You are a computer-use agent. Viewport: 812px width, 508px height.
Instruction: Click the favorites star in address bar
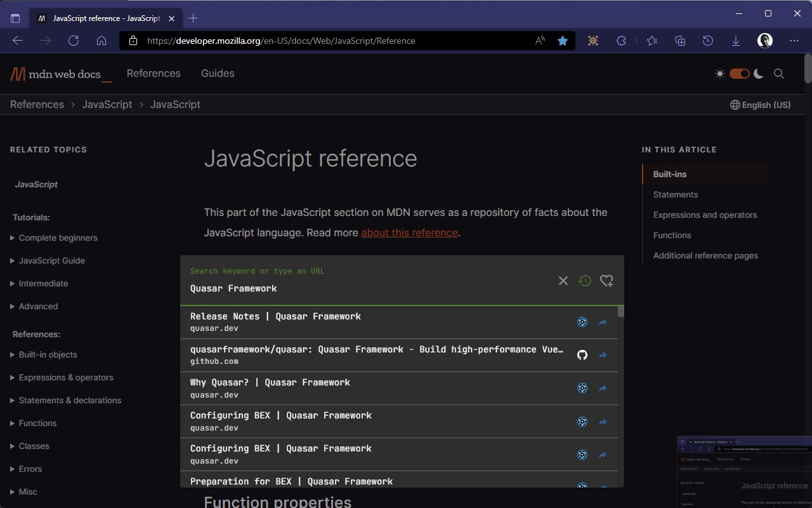(x=562, y=41)
